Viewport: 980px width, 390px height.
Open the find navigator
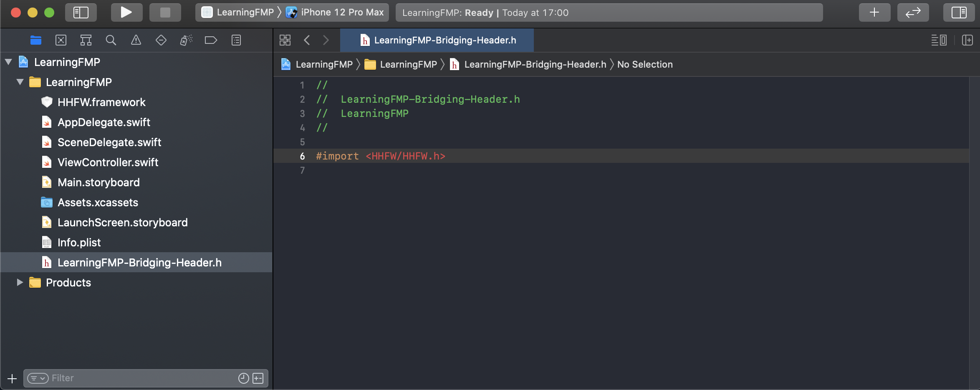tap(111, 40)
